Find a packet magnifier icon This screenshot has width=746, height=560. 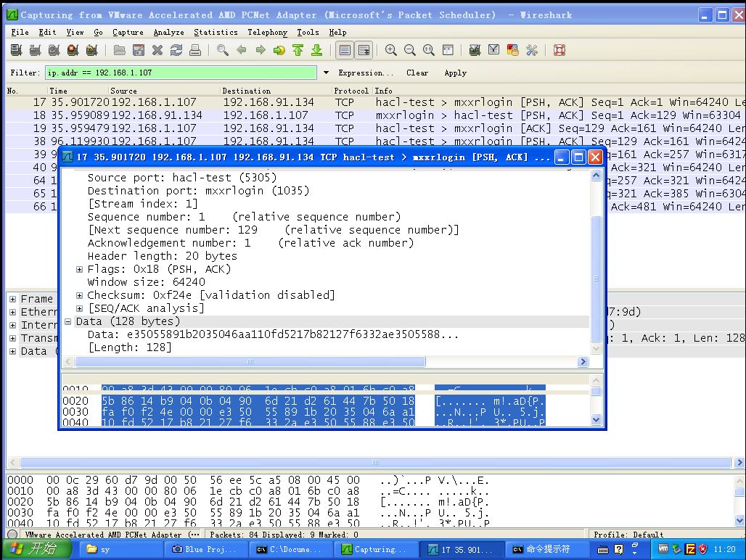(222, 50)
